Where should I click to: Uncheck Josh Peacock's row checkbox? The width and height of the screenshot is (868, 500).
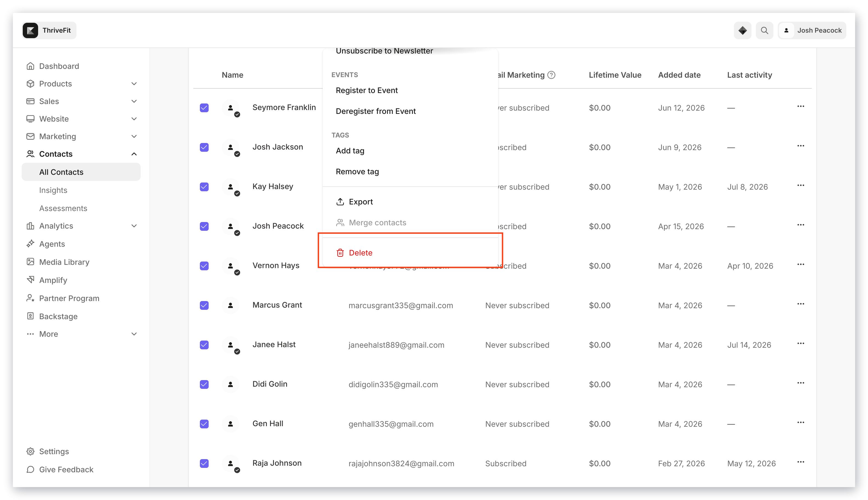coord(204,226)
